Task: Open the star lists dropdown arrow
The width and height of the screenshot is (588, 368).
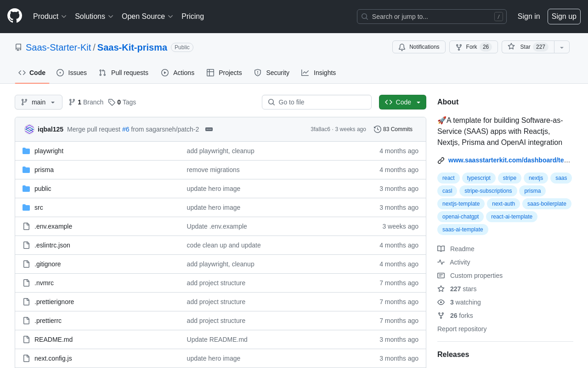Action: (x=561, y=47)
